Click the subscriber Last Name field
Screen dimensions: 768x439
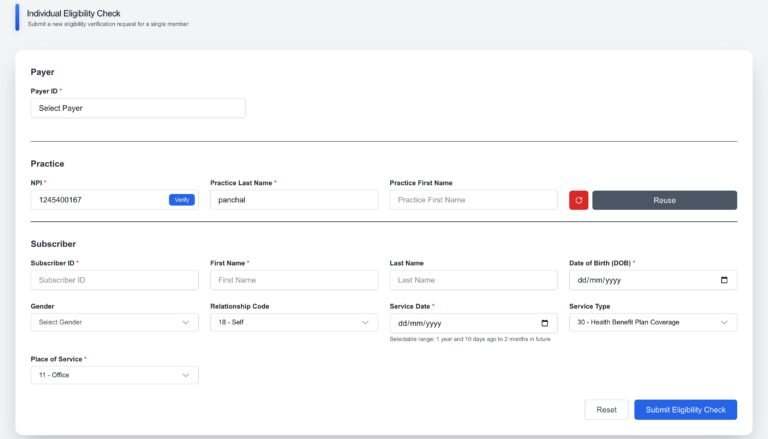click(474, 280)
